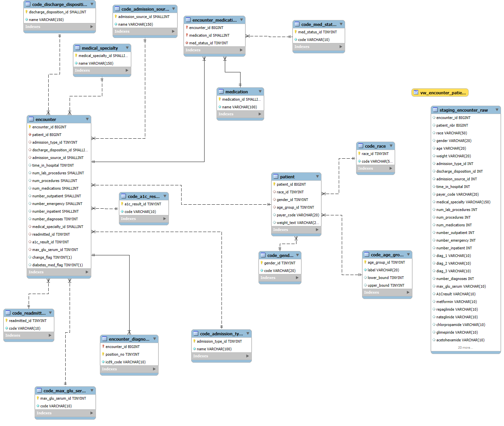The image size is (504, 426).
Task: Select payer_code column in the patient table
Action: click(297, 215)
